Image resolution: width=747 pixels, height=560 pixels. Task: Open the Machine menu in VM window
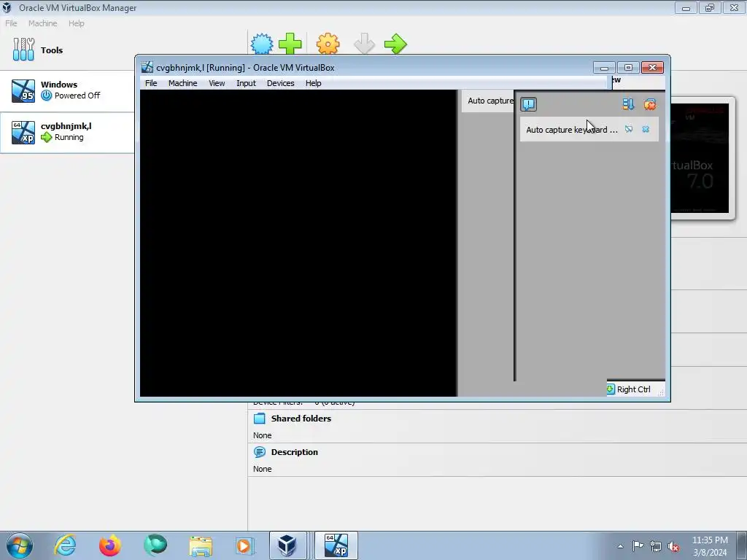182,83
